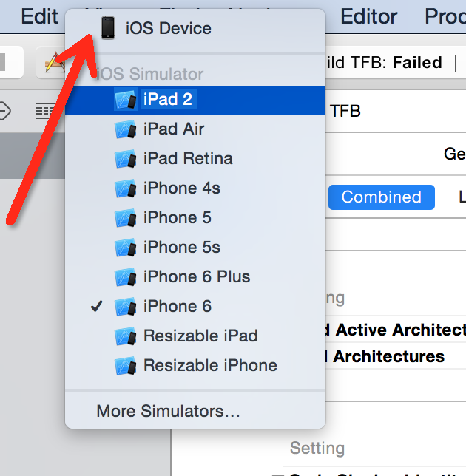Select the iPad Retina simulator
The width and height of the screenshot is (466, 476).
point(195,159)
